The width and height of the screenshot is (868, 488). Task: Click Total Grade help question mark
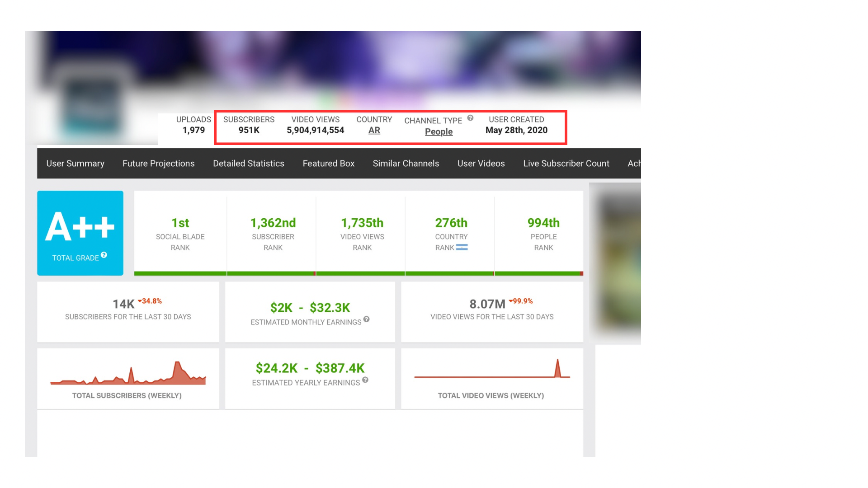(104, 255)
